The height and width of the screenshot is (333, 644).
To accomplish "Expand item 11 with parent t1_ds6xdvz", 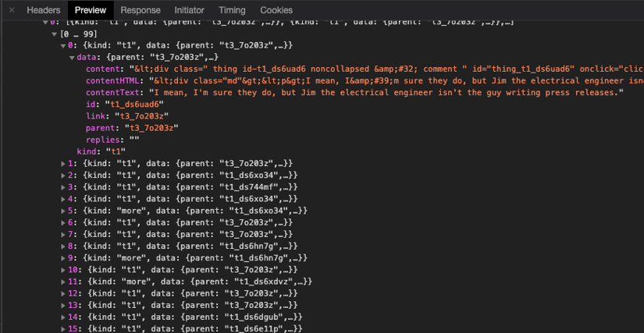I will pos(64,282).
